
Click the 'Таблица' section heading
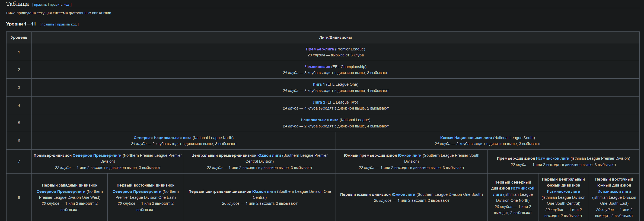(x=17, y=4)
